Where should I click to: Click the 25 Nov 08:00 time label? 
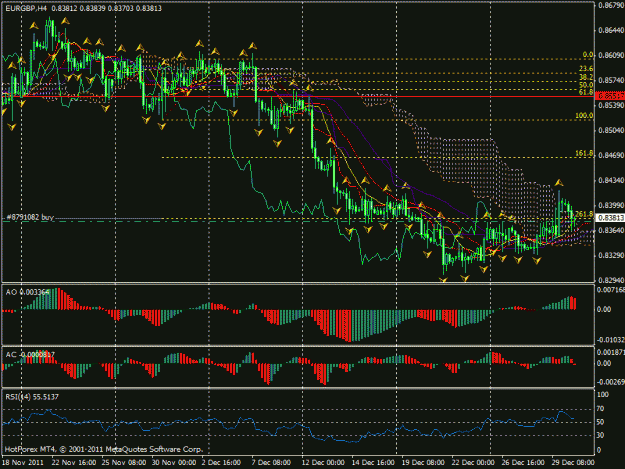[124, 463]
